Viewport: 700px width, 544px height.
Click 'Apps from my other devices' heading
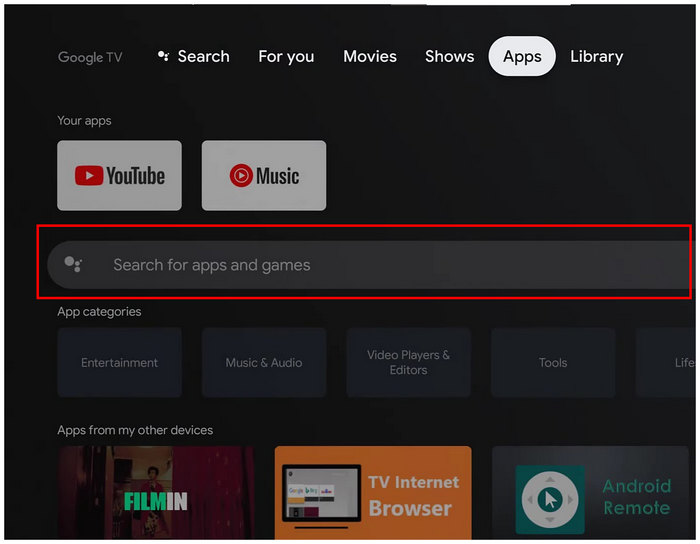tap(135, 430)
